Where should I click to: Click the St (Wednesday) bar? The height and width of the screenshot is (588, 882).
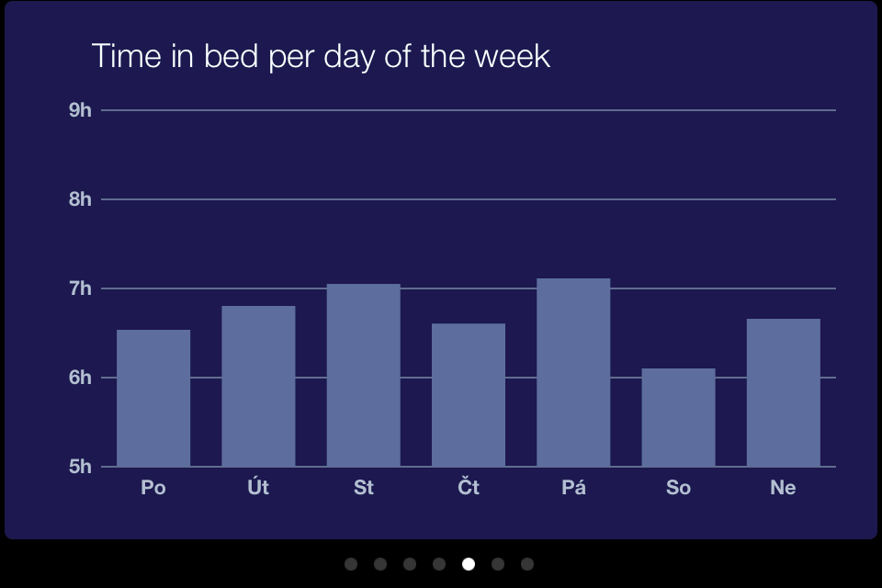click(364, 375)
